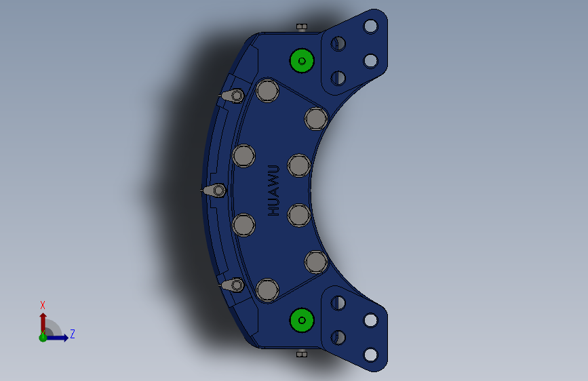Click the blue Z axis arrow of the triad
Screen dimensions: 588x381
coord(57,338)
